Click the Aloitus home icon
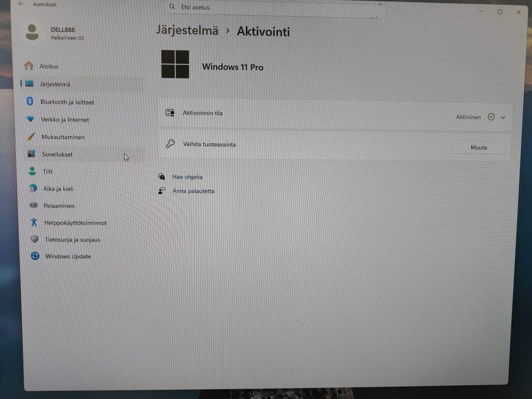Image resolution: width=532 pixels, height=399 pixels. pos(29,65)
